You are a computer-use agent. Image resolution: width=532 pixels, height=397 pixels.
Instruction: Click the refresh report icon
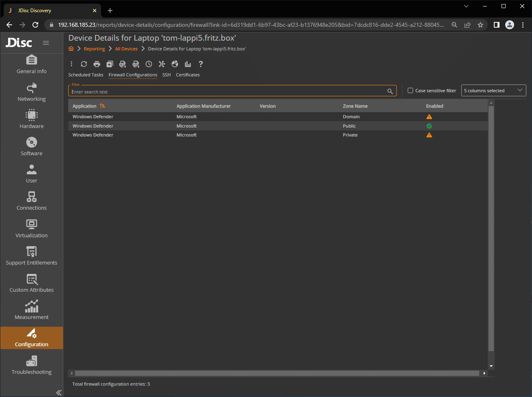84,64
